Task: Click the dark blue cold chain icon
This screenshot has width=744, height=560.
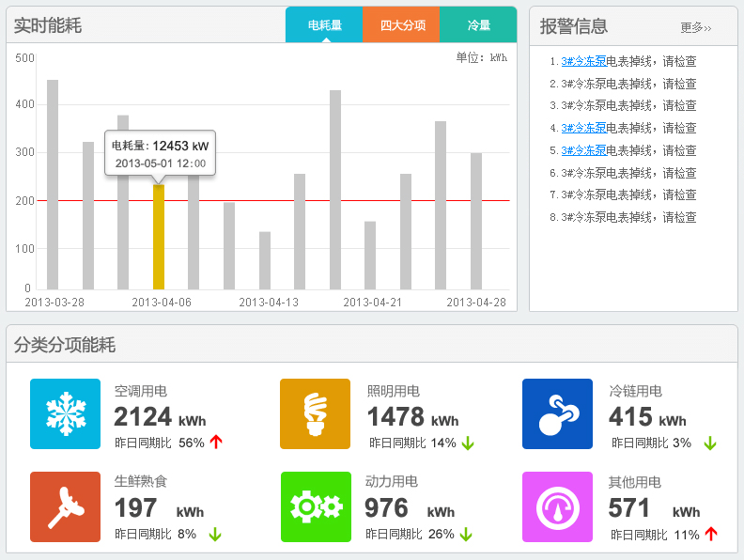Action: click(557, 413)
